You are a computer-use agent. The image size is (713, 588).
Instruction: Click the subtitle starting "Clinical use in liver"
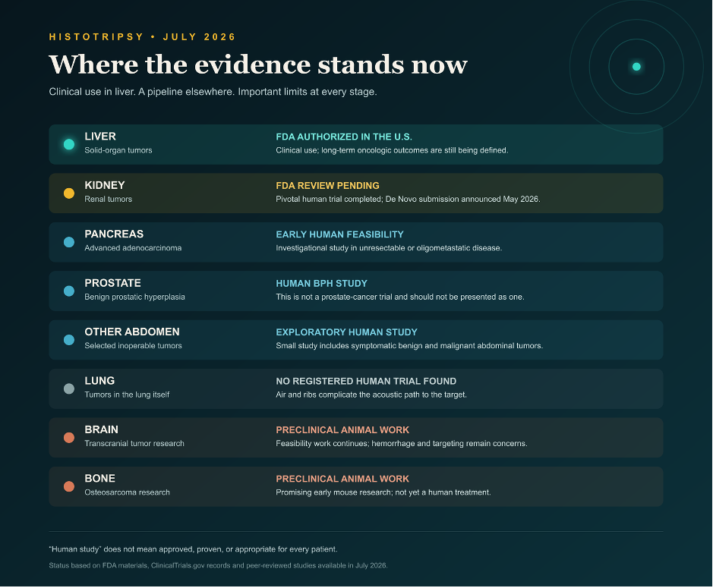point(213,92)
